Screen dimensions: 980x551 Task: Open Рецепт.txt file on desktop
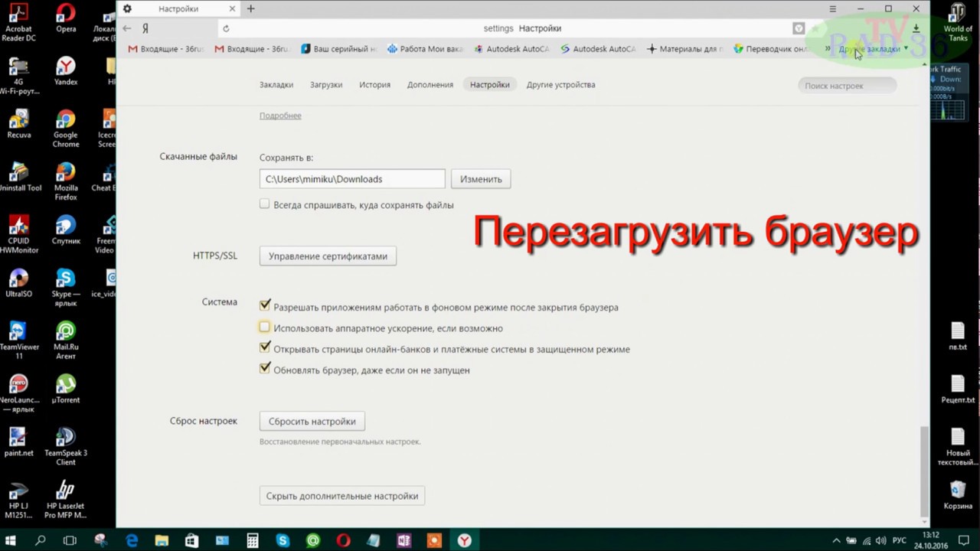(958, 389)
